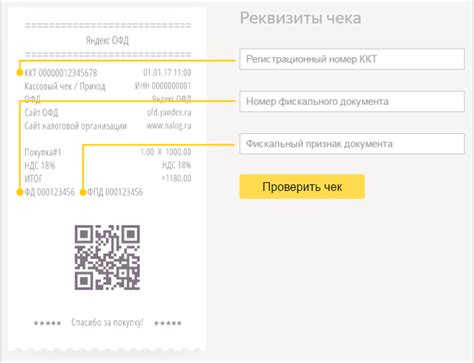Image resolution: width=474 pixels, height=363 pixels.
Task: Click the Проверить чек button
Action: point(302,187)
